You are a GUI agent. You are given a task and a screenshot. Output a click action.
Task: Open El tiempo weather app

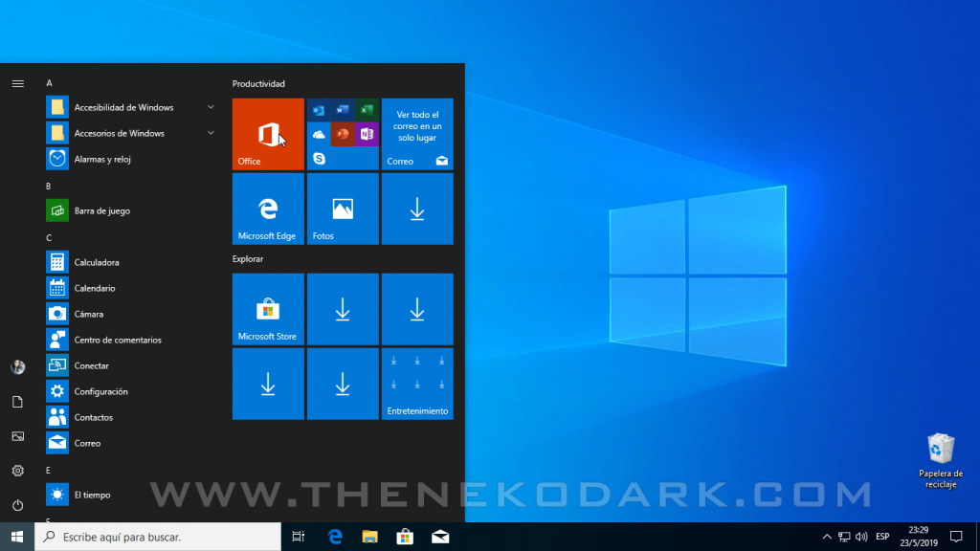click(x=130, y=495)
